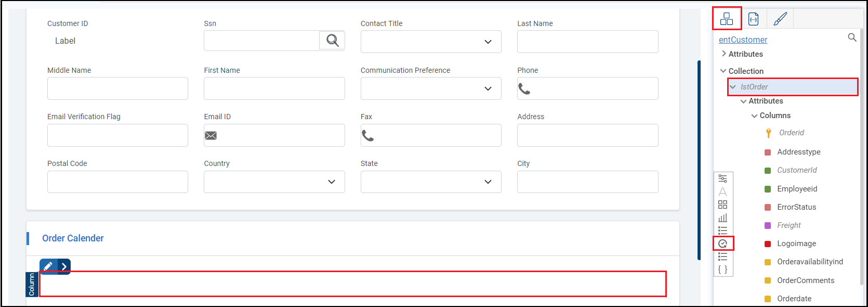Viewport: 868px width, 307px height.
Task: Click the four-squares grid icon in vertical toolbar
Action: (x=722, y=204)
